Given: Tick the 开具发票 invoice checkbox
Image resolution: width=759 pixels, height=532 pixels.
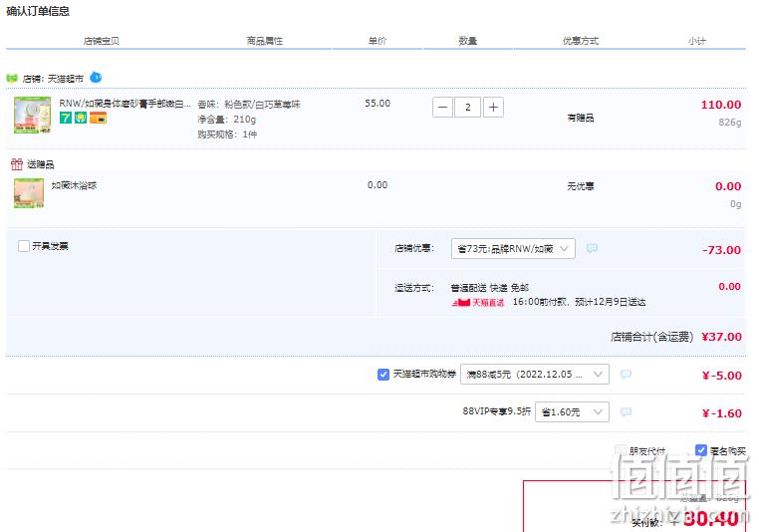Looking at the screenshot, I should point(24,246).
